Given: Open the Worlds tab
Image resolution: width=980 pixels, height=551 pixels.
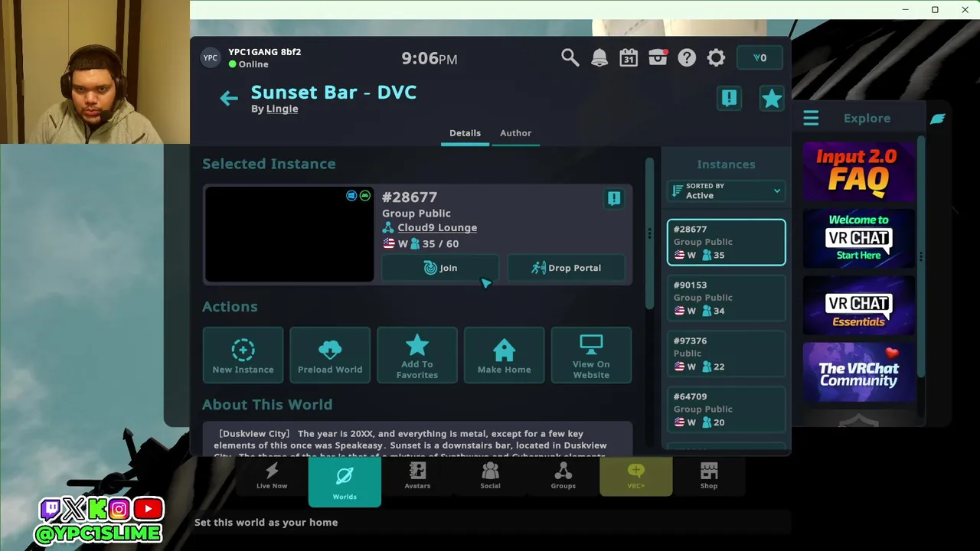Looking at the screenshot, I should (x=345, y=482).
